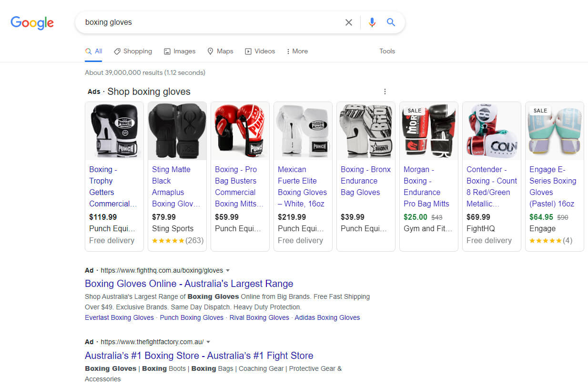Open the white Mexican Fuerte Elite image

point(303,131)
